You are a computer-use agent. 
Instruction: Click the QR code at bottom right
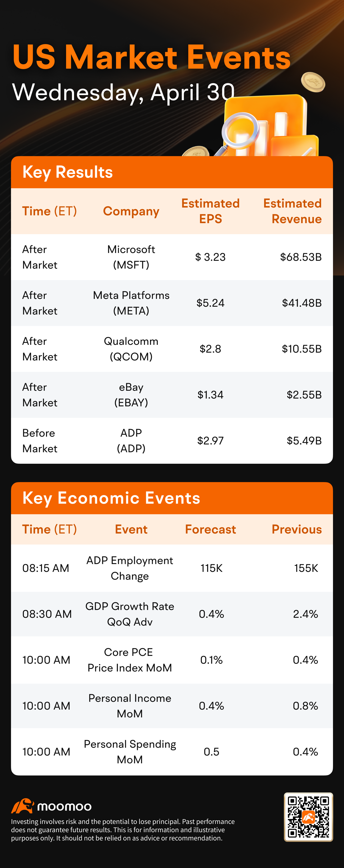coord(308,817)
